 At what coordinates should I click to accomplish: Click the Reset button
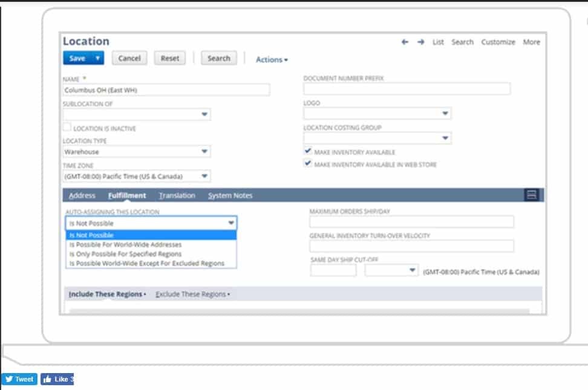pyautogui.click(x=170, y=58)
